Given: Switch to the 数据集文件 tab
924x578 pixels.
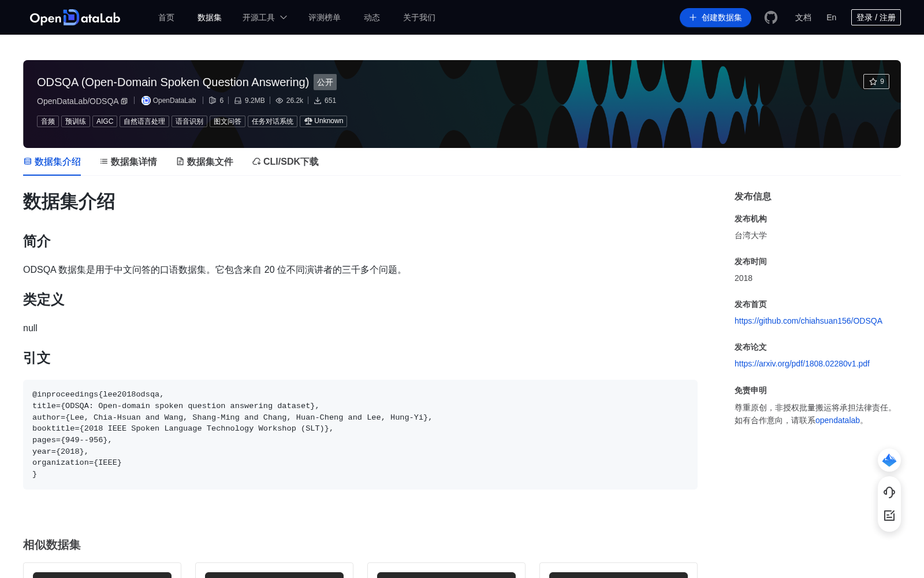Looking at the screenshot, I should point(204,162).
